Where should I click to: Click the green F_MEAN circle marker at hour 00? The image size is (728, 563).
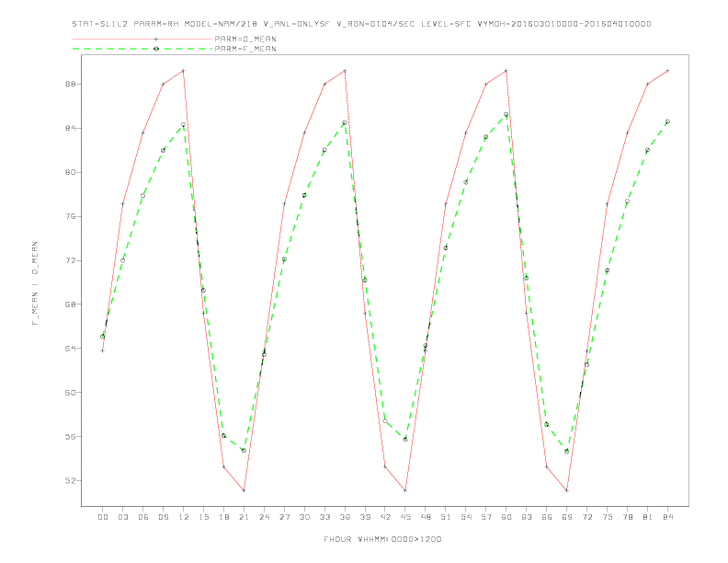coord(103,337)
